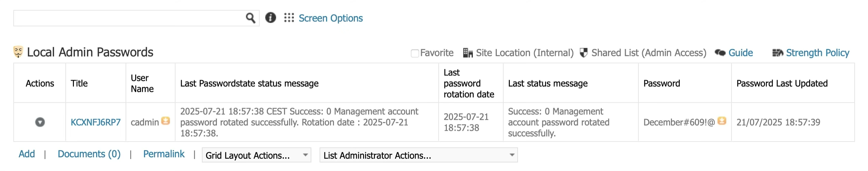Click the Shared List shield icon
Image resolution: width=868 pixels, height=171 pixels.
(x=584, y=53)
